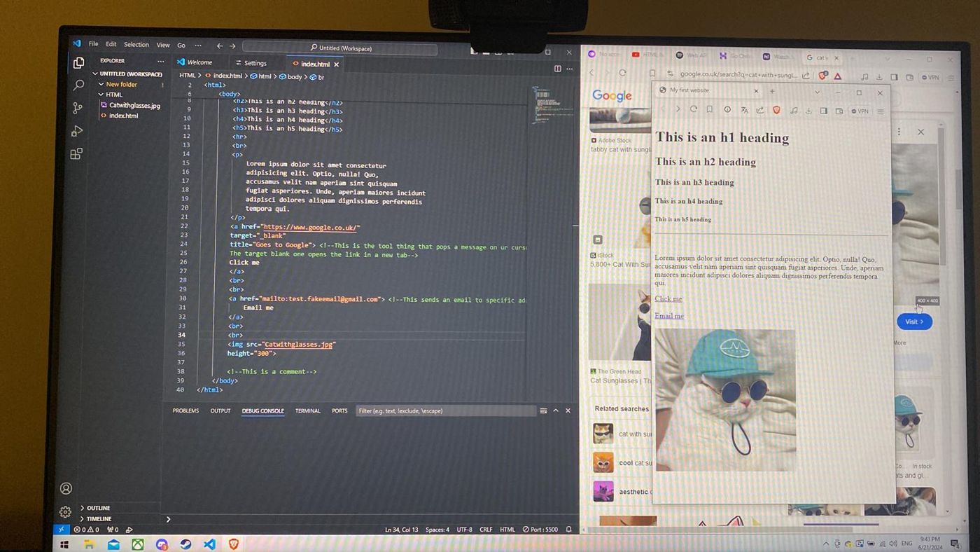The width and height of the screenshot is (980, 552).
Task: Change language mode HTML in the status bar
Action: tap(507, 530)
